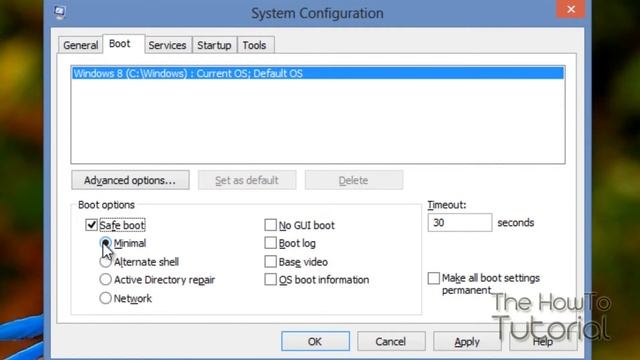Confirm with the OK button

(x=315, y=341)
